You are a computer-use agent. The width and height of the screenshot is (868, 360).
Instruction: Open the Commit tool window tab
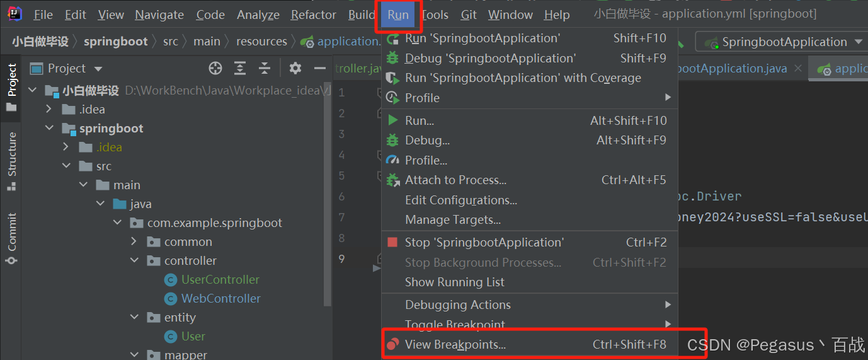11,238
